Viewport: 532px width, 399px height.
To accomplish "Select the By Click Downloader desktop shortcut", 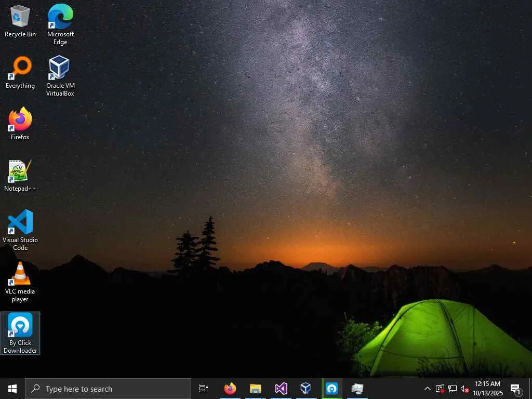I will pyautogui.click(x=20, y=333).
